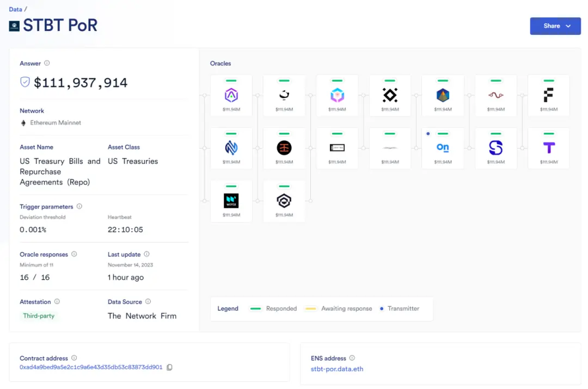Select the rectangular outlined logo oracle card
This screenshot has height=389, width=588.
click(337, 148)
